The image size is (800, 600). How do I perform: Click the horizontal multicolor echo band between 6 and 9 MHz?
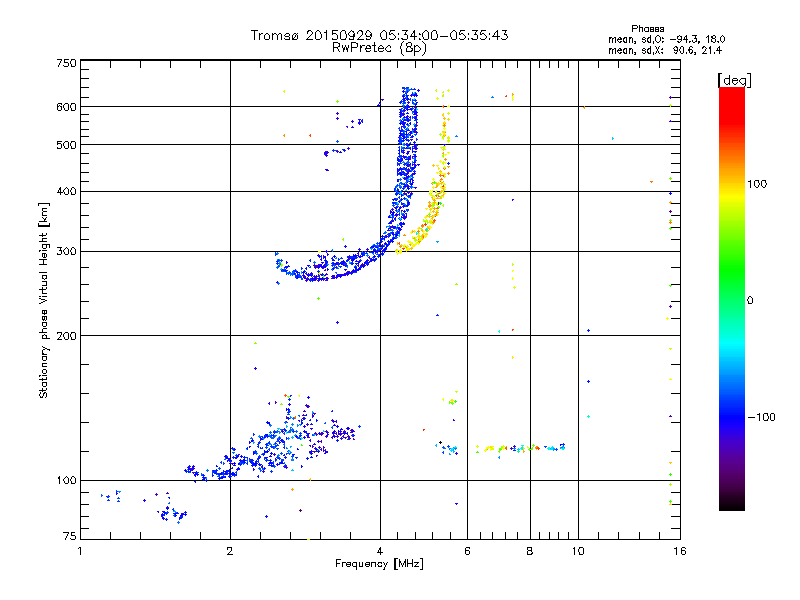(520, 448)
